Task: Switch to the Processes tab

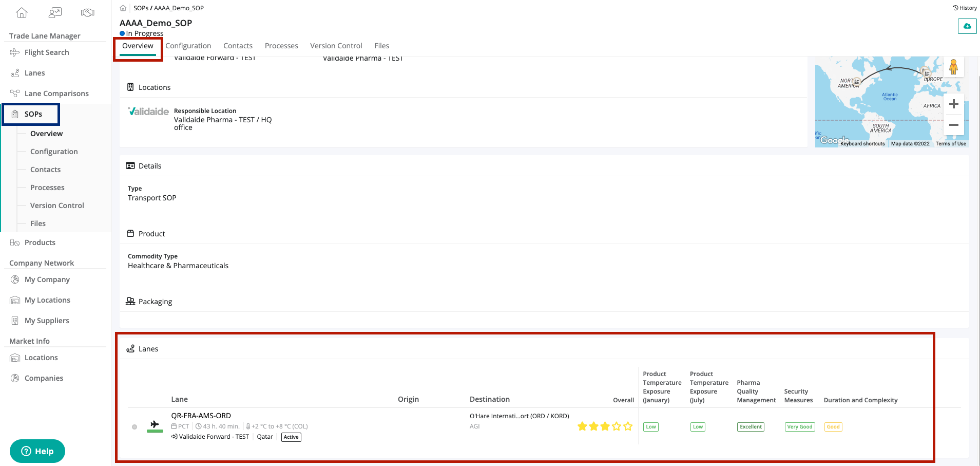Action: 281,46
